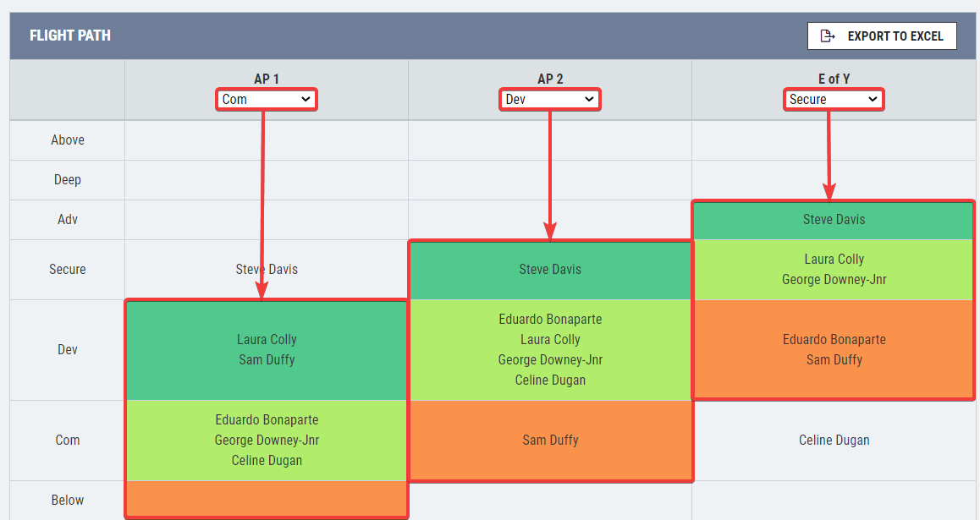
Task: Click the FLIGHT PATH panel title
Action: tap(70, 36)
